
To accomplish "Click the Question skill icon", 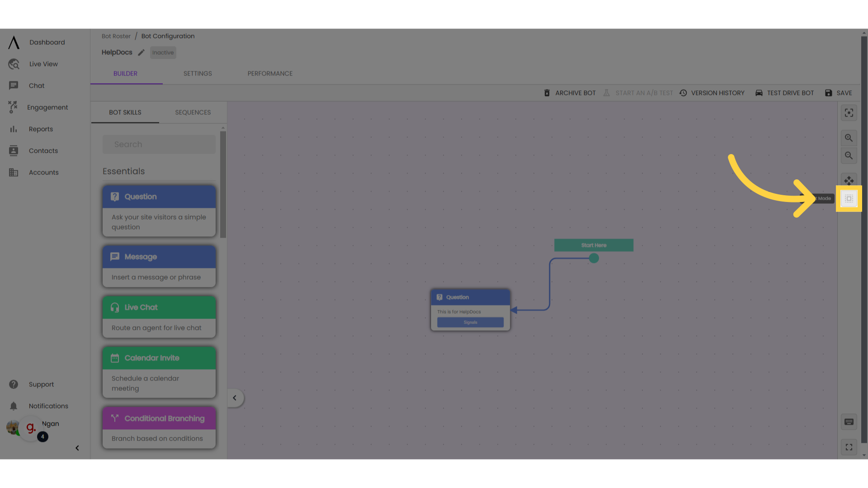I will click(114, 197).
